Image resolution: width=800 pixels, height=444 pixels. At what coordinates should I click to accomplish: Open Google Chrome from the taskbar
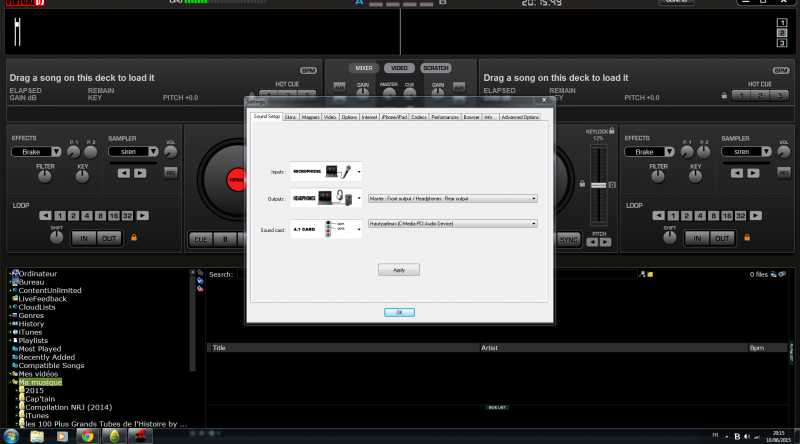87,436
